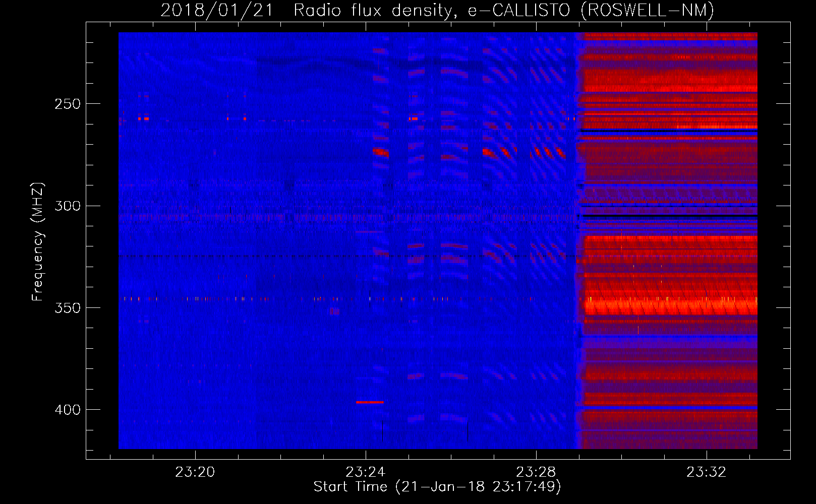The width and height of the screenshot is (816, 504).
Task: Click the 400 frequency tick label
Action: point(68,409)
